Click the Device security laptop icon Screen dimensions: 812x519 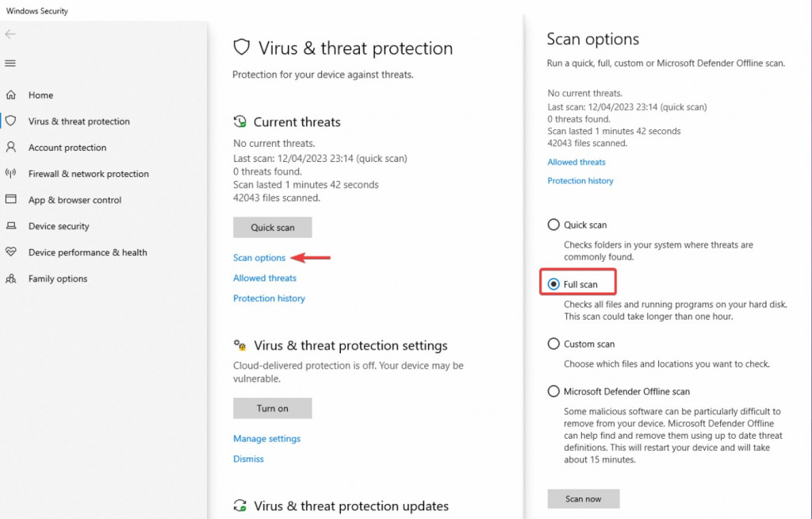pyautogui.click(x=11, y=226)
